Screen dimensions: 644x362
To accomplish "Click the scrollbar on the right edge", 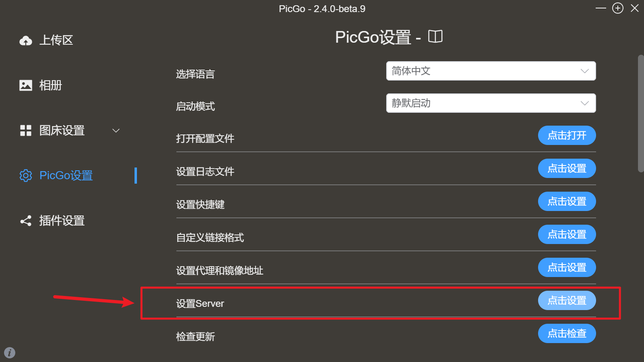I will click(640, 113).
